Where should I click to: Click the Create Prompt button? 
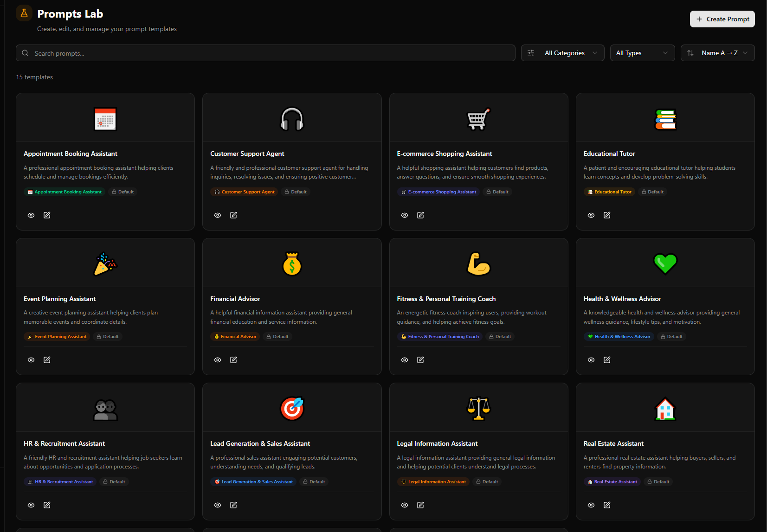722,19
